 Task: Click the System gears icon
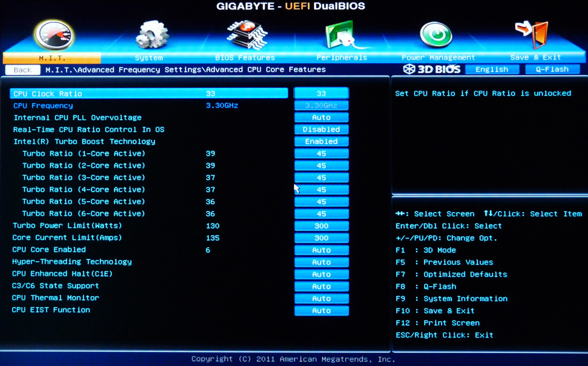pyautogui.click(x=151, y=35)
